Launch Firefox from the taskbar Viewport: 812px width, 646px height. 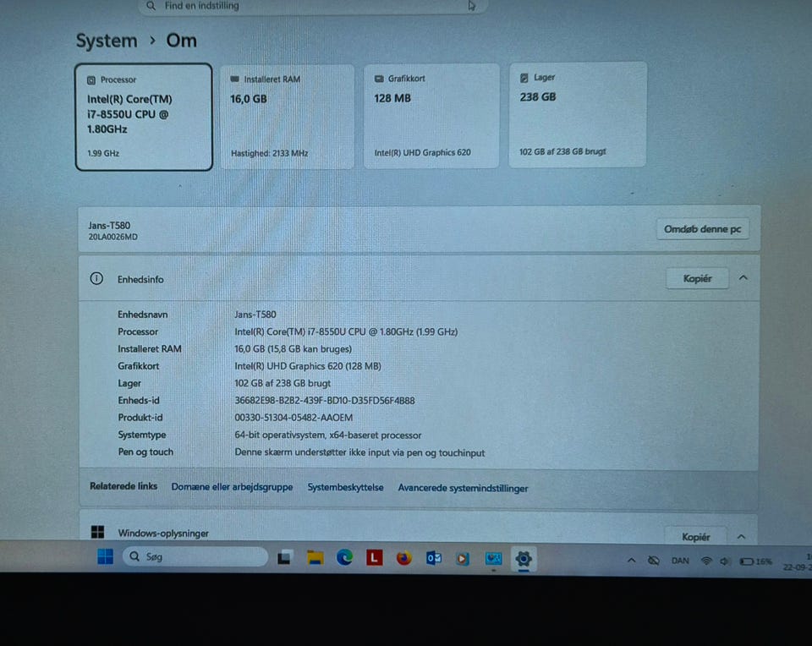pyautogui.click(x=404, y=558)
